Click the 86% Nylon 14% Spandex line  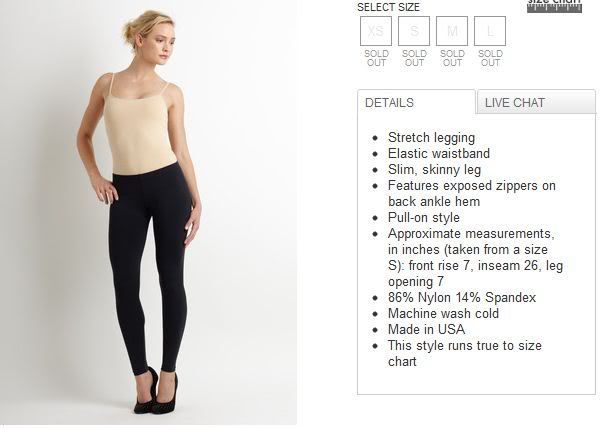462,298
